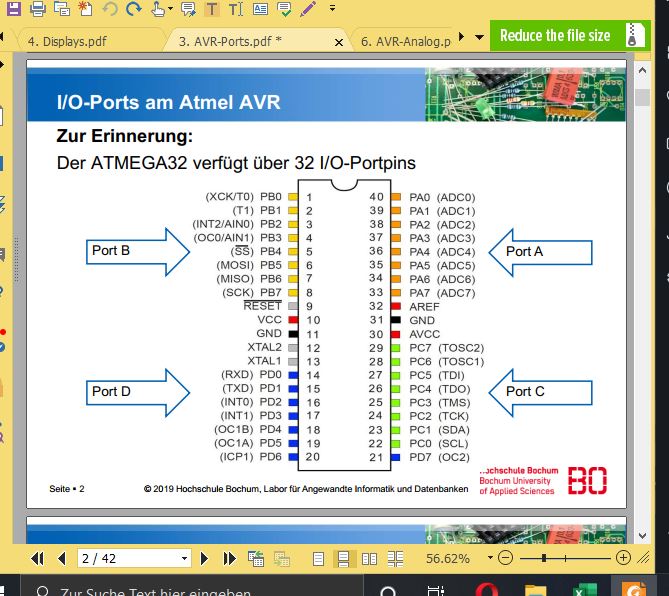Go to the next page
Image resolution: width=669 pixels, height=596 pixels.
coord(204,558)
